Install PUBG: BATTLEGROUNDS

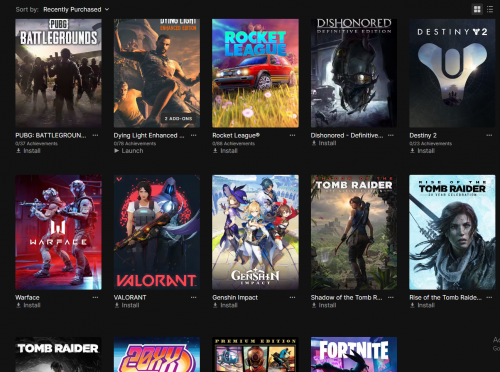tap(28, 151)
